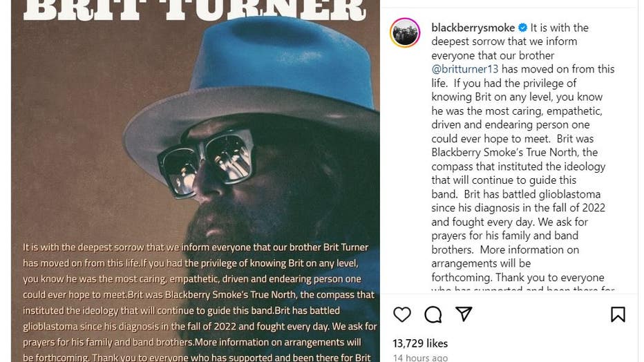Save the post with the bookmark icon

[618, 315]
